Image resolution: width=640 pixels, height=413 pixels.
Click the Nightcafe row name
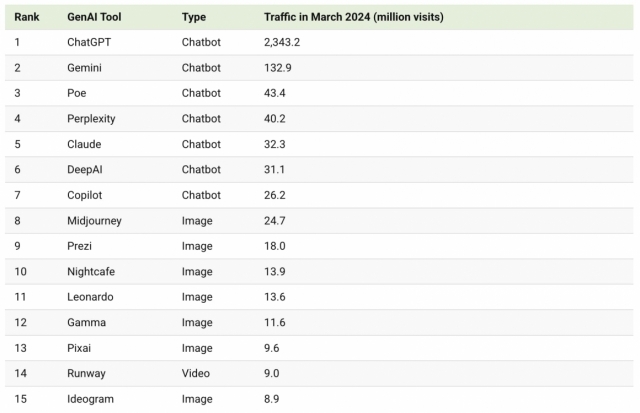92,272
